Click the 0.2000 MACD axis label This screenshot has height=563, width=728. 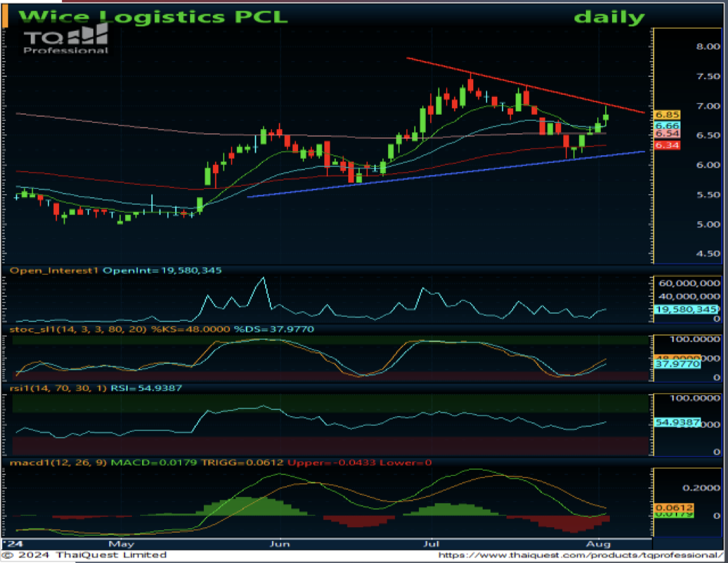(701, 487)
